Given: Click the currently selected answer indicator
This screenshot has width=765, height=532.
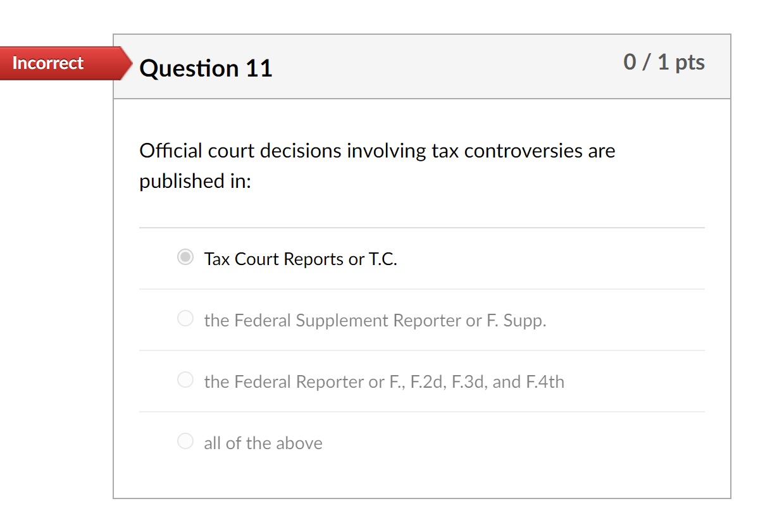Looking at the screenshot, I should (x=185, y=257).
